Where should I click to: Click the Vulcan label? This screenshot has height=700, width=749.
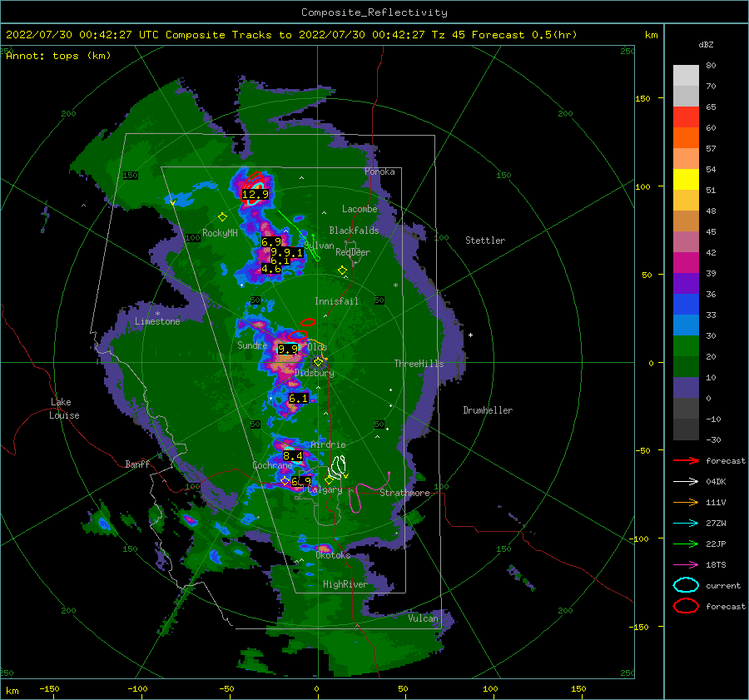pos(423,618)
